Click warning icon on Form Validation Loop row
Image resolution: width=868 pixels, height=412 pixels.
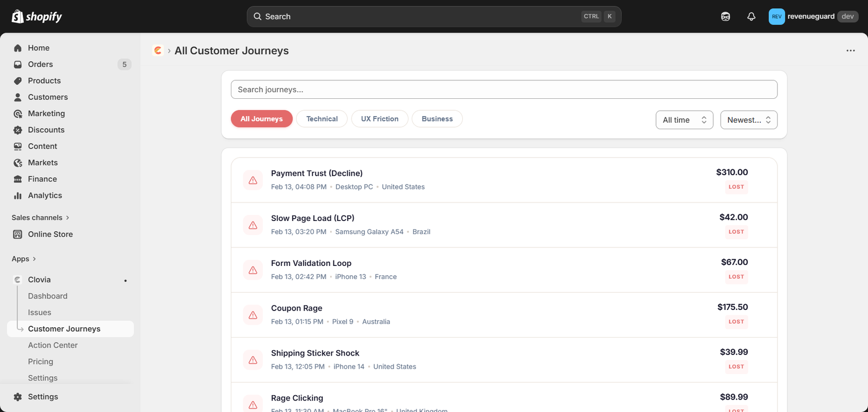tap(253, 270)
